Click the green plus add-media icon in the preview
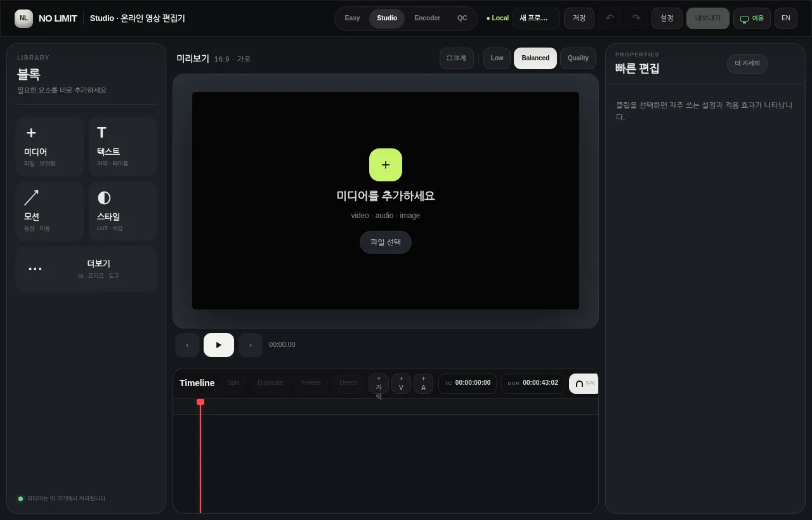This screenshot has height=520, width=812. [386, 165]
